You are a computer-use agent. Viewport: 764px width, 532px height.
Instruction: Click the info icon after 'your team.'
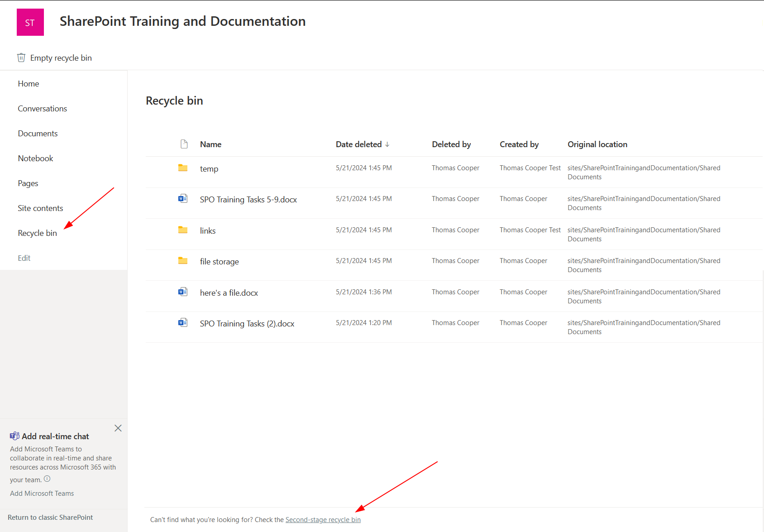47,479
